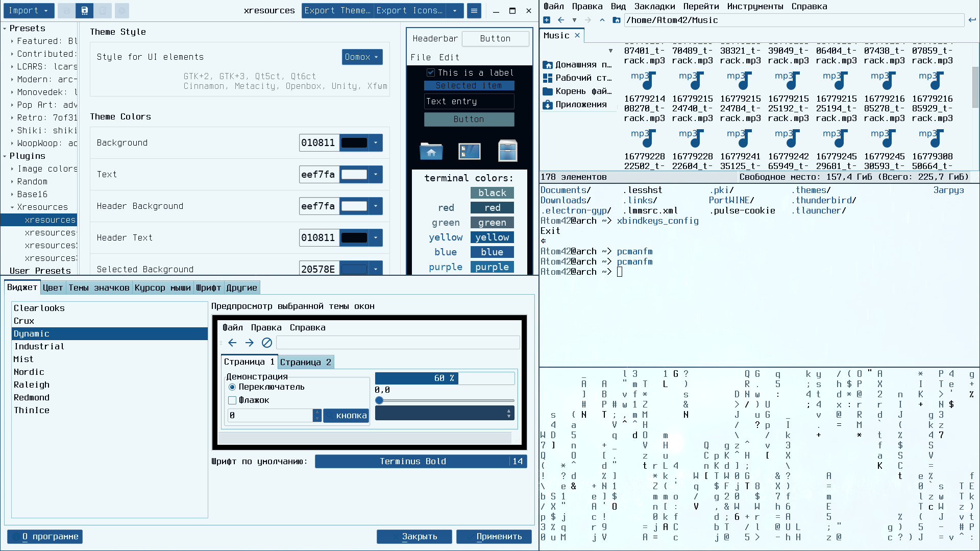This screenshot has width=980, height=551.
Task: Open a new tab in the file manager
Action: 547,20
